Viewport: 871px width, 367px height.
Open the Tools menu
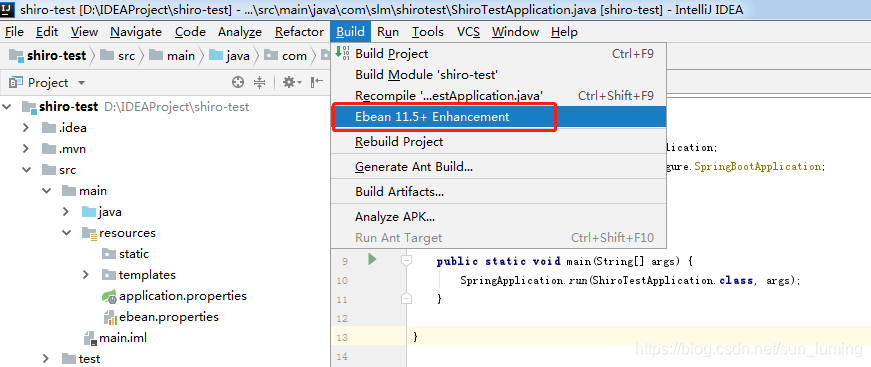click(x=428, y=32)
